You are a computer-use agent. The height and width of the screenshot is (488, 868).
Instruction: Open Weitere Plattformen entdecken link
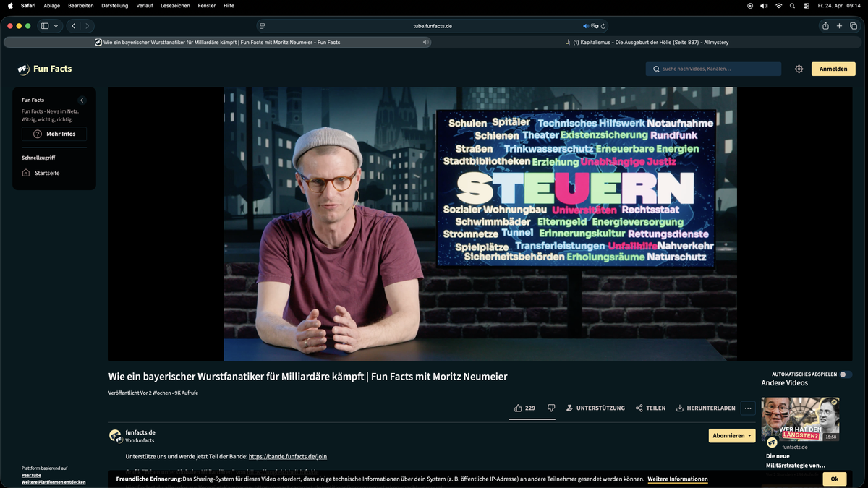[x=54, y=482]
